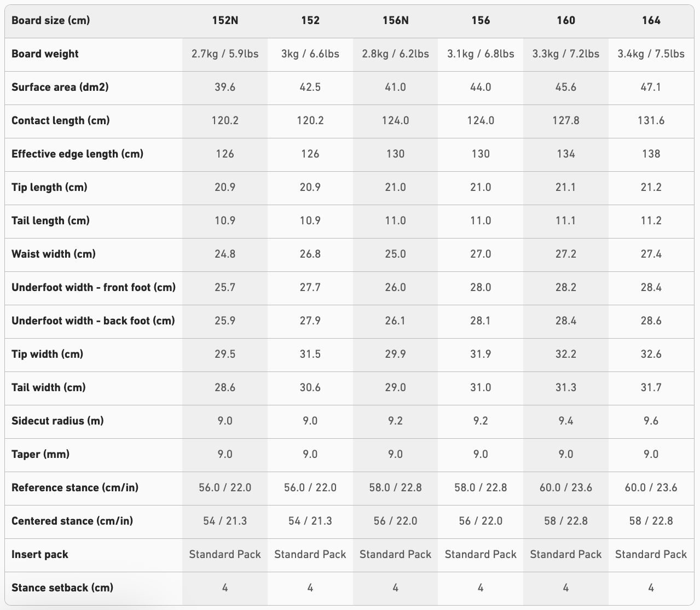Image resolution: width=700 pixels, height=610 pixels.
Task: Click the 3.4kg / 7.5lbs weight cell
Action: [651, 54]
